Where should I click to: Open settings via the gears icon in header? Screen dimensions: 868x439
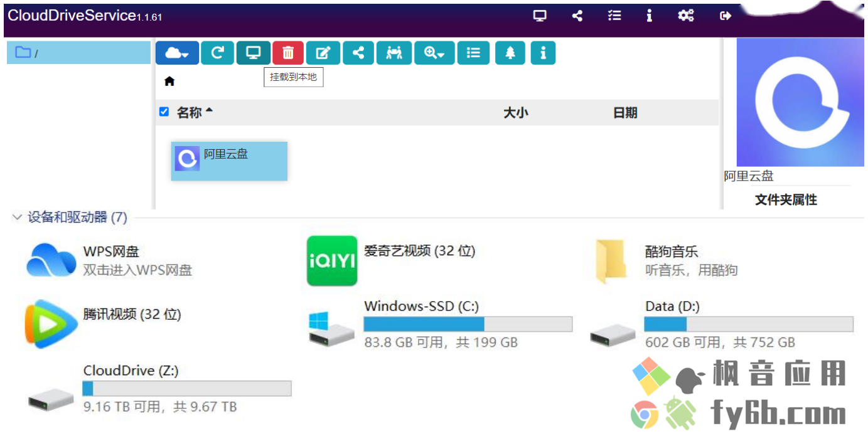click(x=686, y=16)
